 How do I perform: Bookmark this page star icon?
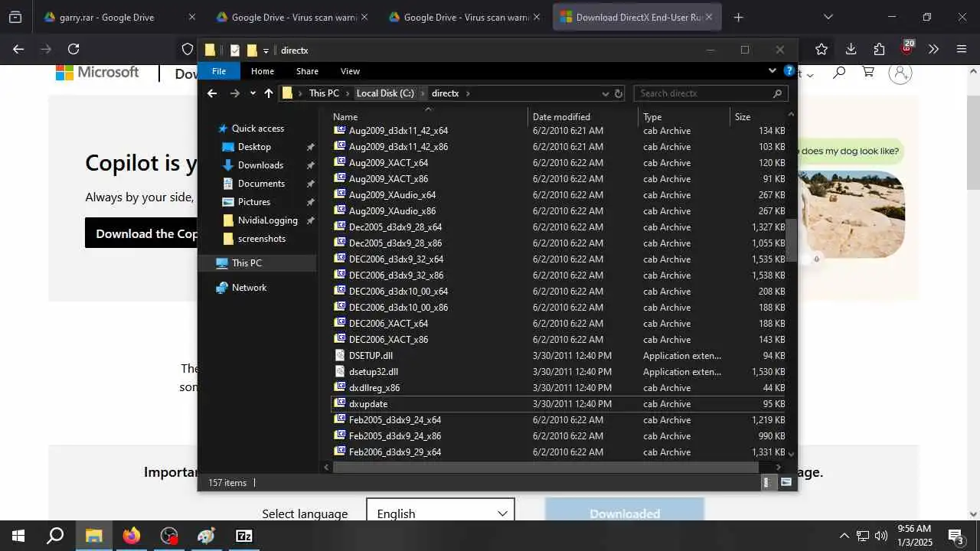822,49
